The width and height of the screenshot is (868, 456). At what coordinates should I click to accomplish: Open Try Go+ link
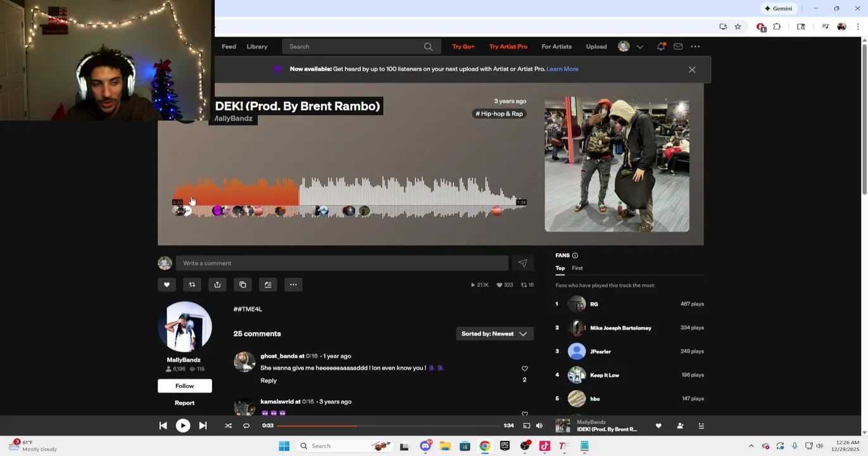pos(463,46)
